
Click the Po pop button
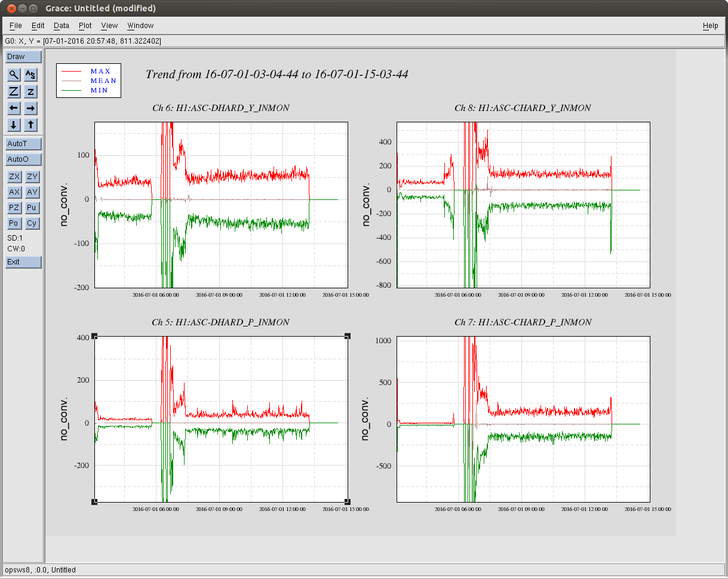[x=14, y=223]
